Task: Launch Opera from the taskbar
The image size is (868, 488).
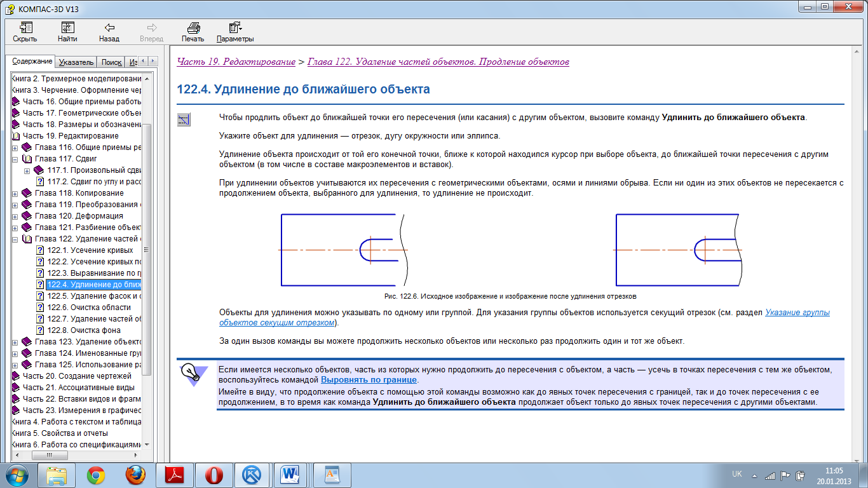Action: point(214,475)
